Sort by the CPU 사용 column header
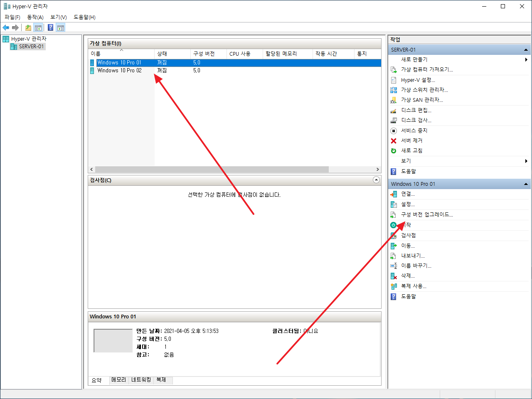The height and width of the screenshot is (399, 532). [x=245, y=54]
